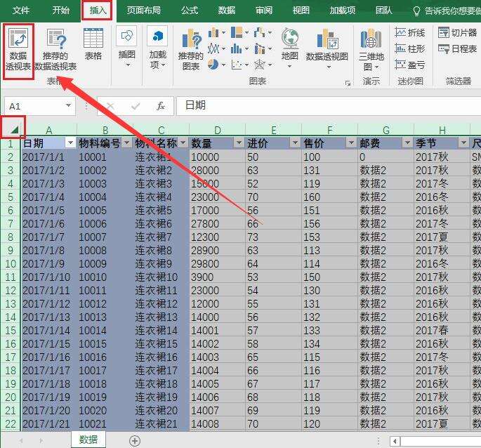The height and width of the screenshot is (448, 481).
Task: Insert a PivotChart (数据透视图)
Action: click(327, 48)
